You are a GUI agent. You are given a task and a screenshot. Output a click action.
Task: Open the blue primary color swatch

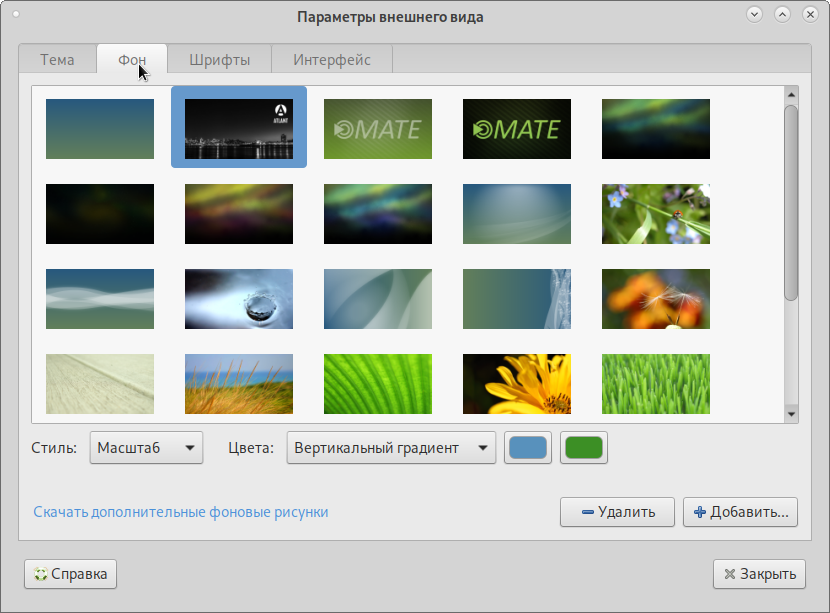tap(528, 448)
